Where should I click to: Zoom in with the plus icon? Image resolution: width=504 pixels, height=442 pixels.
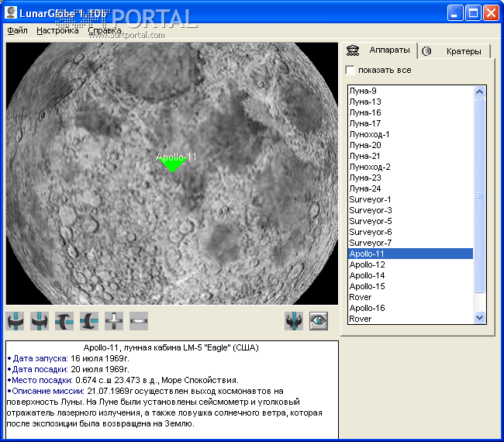115,320
